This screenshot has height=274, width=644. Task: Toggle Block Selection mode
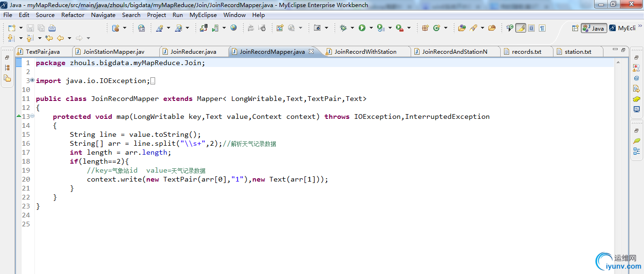pos(531,28)
